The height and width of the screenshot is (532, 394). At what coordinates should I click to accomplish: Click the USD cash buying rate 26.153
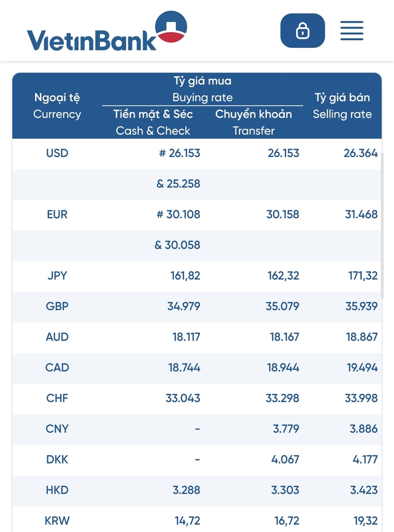[x=179, y=153]
